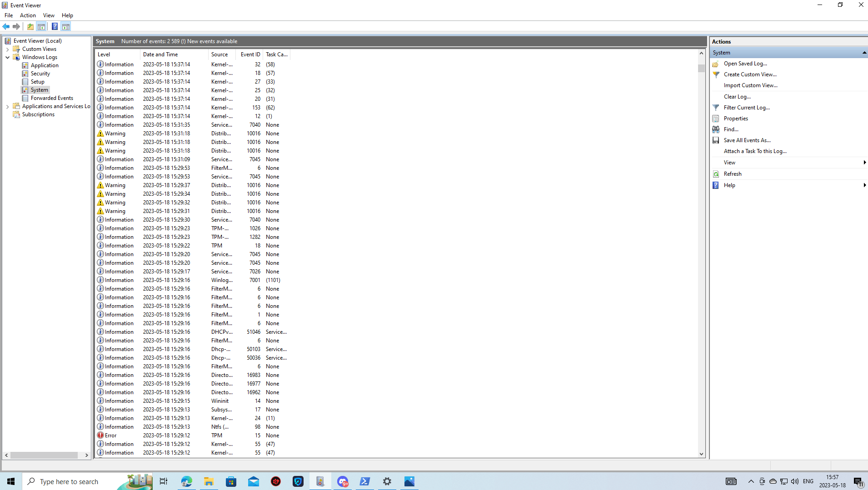Image resolution: width=868 pixels, height=490 pixels.
Task: Expand the Help submenu arrow in Actions
Action: [864, 185]
